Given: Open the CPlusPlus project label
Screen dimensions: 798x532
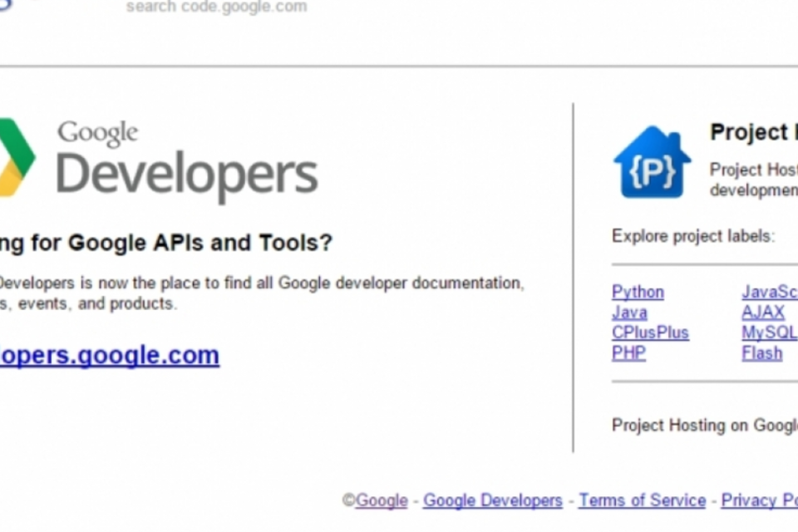Looking at the screenshot, I should [650, 332].
